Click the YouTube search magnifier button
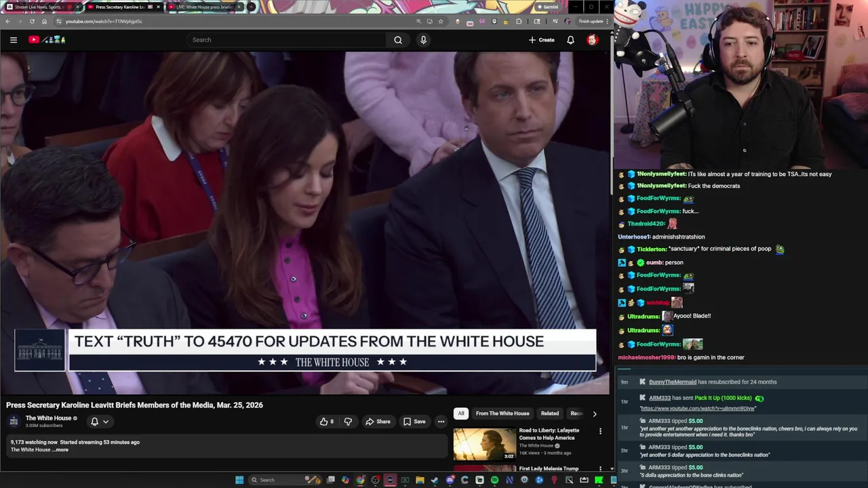Viewport: 868px width, 488px height. [398, 40]
